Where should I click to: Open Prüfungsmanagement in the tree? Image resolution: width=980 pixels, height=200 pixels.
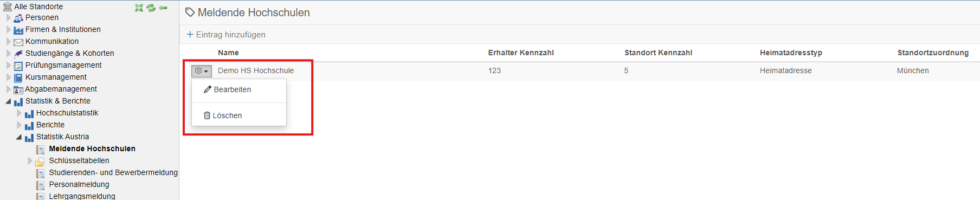point(63,65)
